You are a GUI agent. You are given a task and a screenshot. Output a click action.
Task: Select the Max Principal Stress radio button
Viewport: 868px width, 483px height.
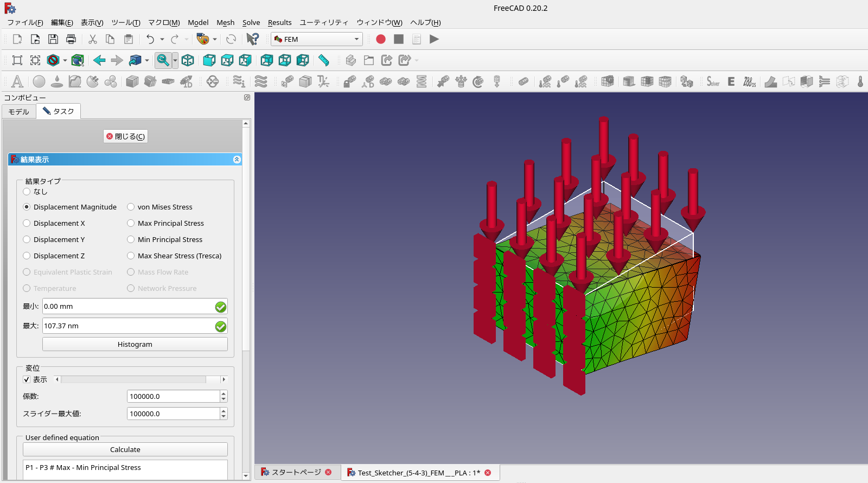(x=131, y=223)
